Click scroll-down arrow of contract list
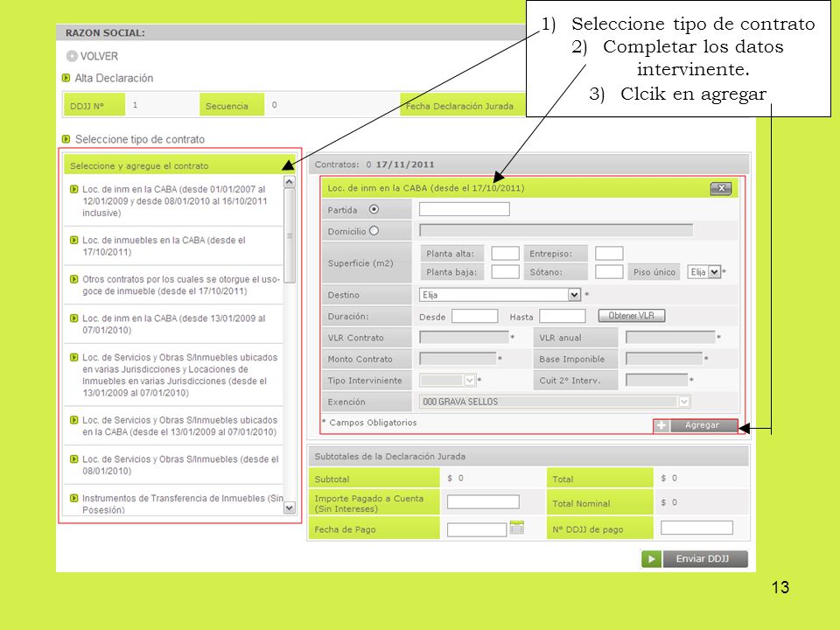This screenshot has width=840, height=630. pyautogui.click(x=290, y=507)
